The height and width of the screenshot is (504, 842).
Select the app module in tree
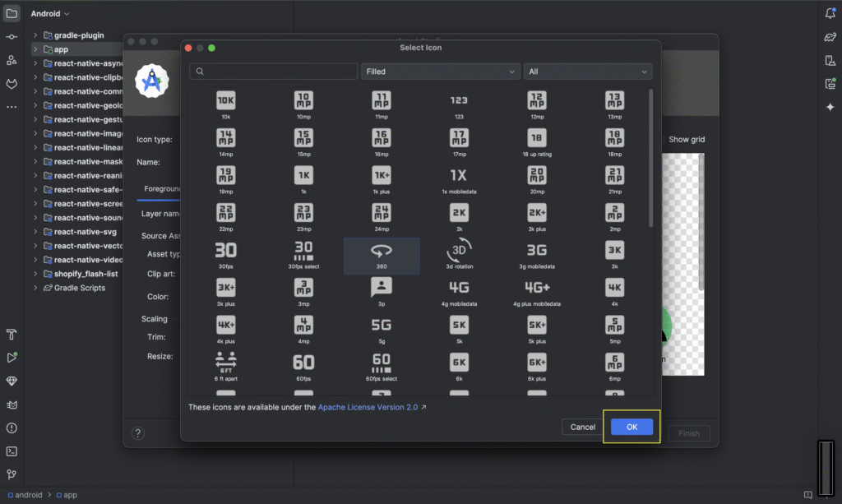61,49
